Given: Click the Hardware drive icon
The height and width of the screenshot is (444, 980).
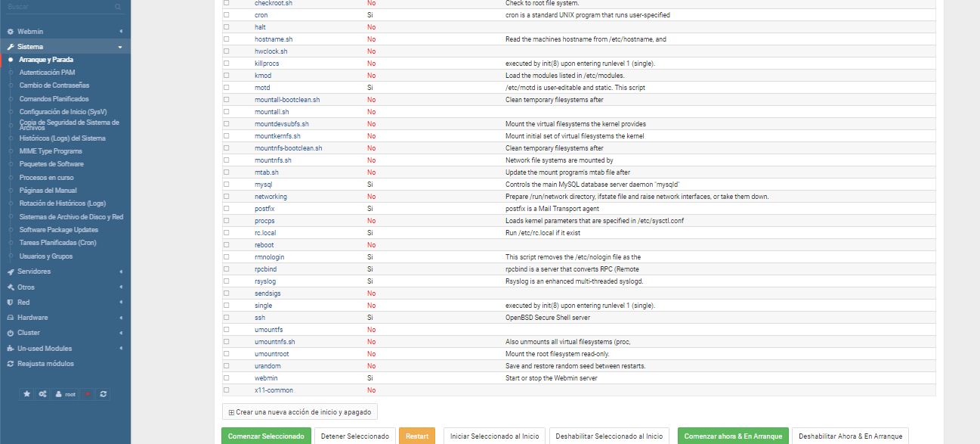Looking at the screenshot, I should point(10,318).
